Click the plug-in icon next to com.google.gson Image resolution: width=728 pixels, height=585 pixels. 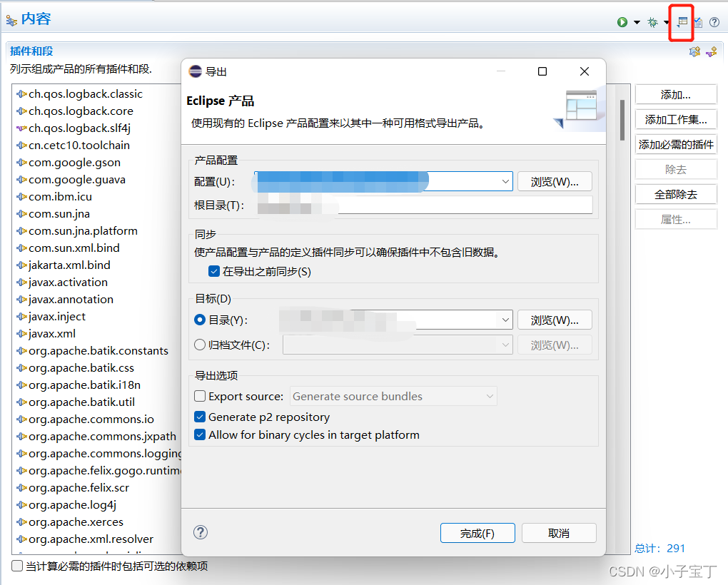click(x=22, y=163)
